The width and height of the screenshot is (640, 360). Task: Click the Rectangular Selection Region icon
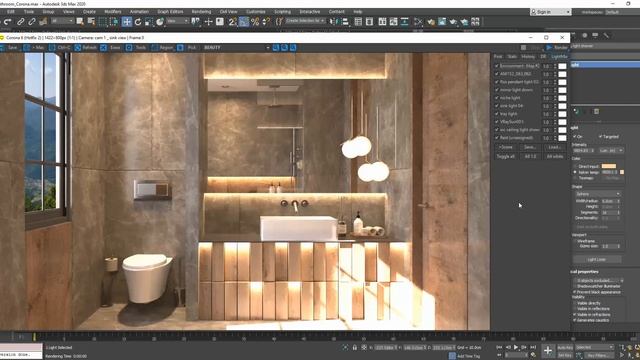click(x=102, y=22)
